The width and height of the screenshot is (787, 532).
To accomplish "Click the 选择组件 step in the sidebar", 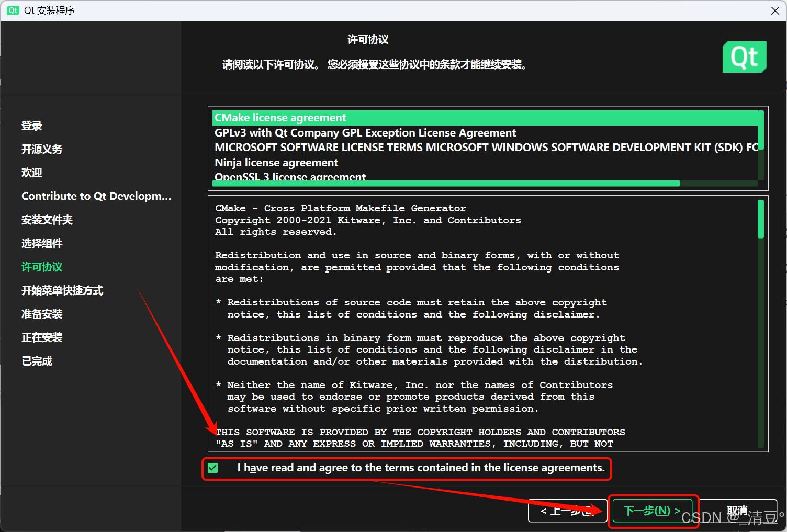I will point(42,243).
